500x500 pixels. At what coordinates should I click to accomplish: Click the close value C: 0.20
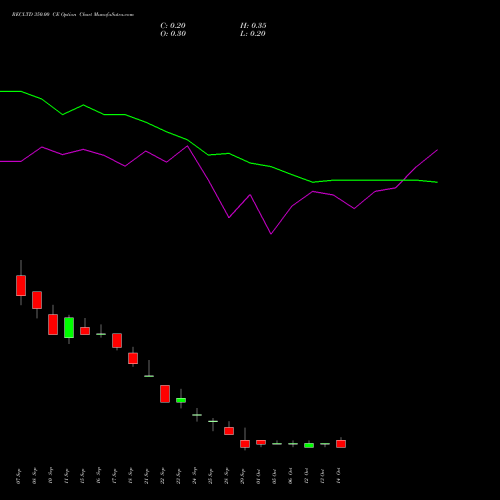point(173,26)
